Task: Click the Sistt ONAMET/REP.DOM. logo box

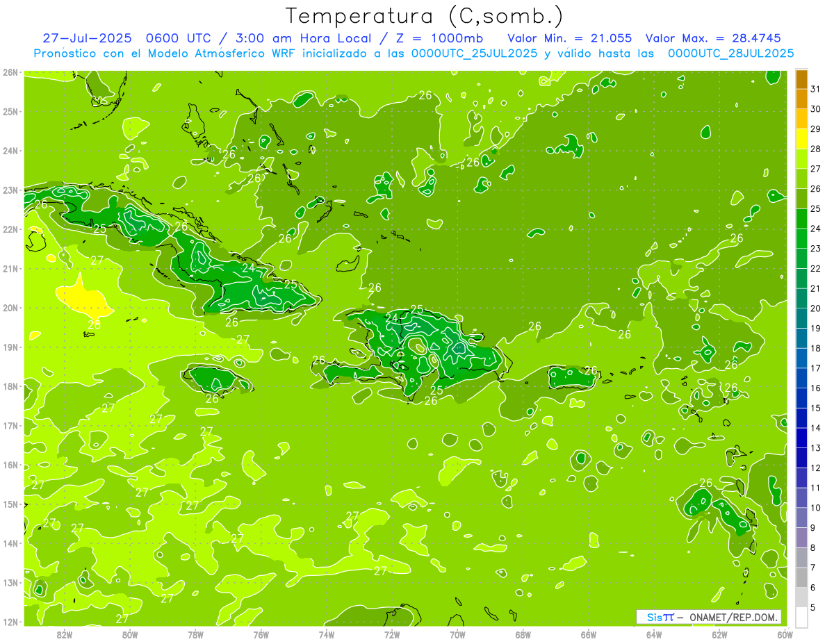Action: click(x=709, y=617)
